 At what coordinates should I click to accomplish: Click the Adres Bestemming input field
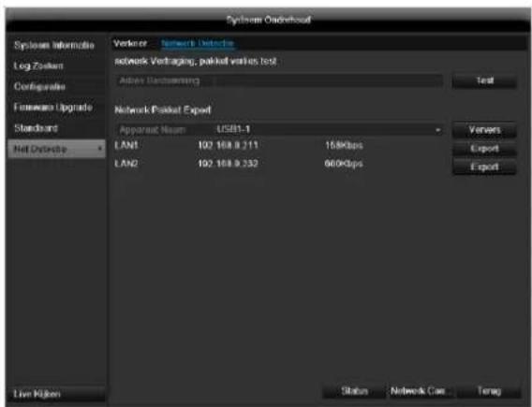tap(279, 80)
